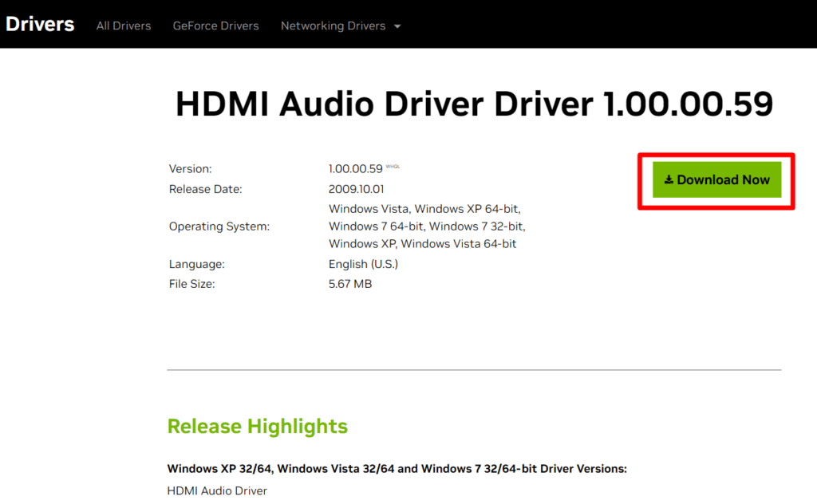Viewport: 817px width, 504px height.
Task: Open the GeForce Drivers nav link
Action: (x=215, y=26)
